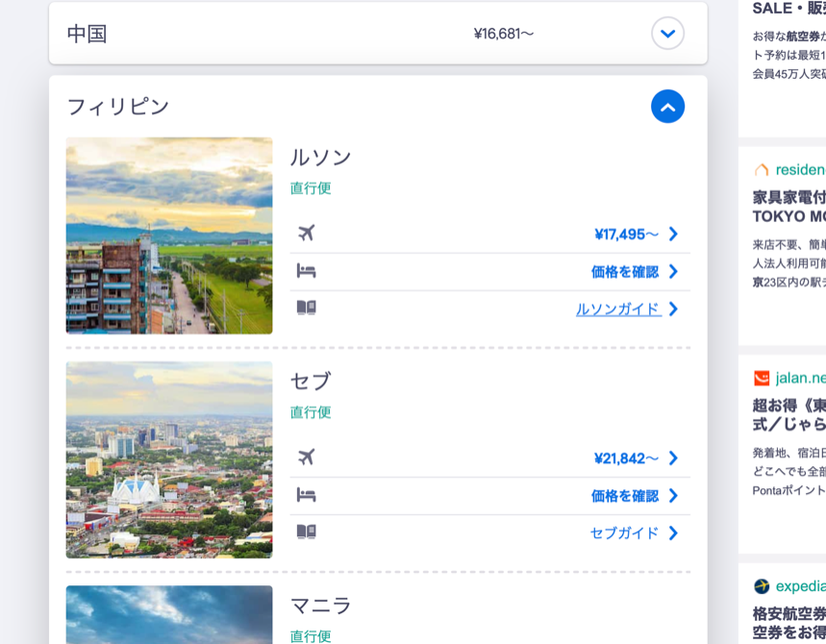Expand the 中国 section chevron

(x=667, y=34)
